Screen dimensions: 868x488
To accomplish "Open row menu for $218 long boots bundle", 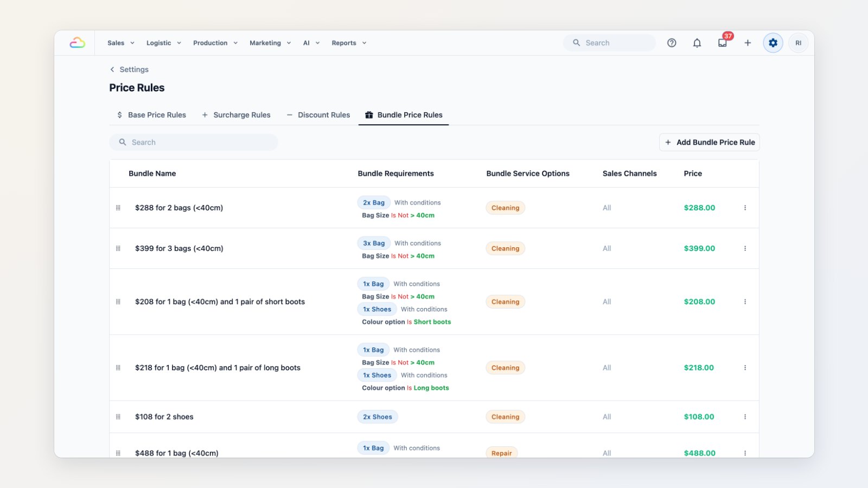I will tap(745, 368).
